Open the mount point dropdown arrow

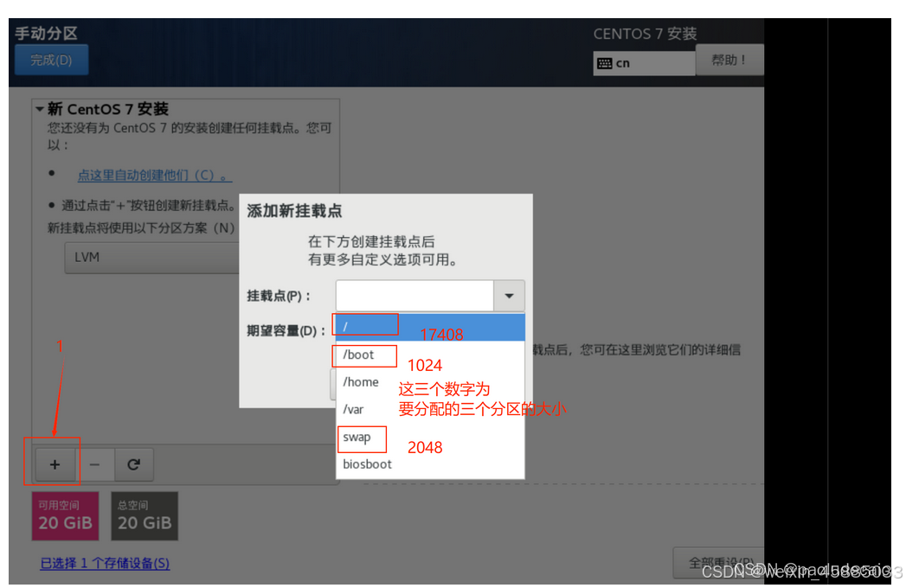tap(509, 296)
